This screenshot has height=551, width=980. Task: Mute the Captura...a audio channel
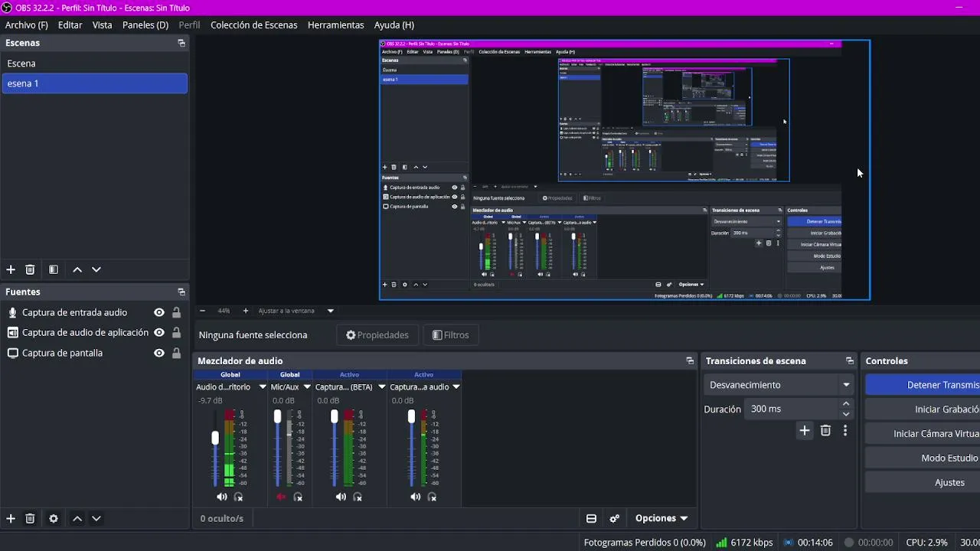[x=415, y=497]
